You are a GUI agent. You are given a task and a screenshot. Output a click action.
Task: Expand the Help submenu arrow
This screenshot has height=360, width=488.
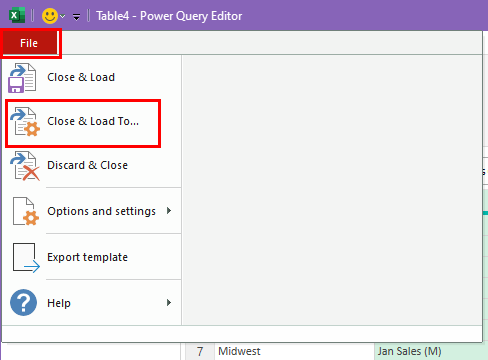(x=169, y=303)
